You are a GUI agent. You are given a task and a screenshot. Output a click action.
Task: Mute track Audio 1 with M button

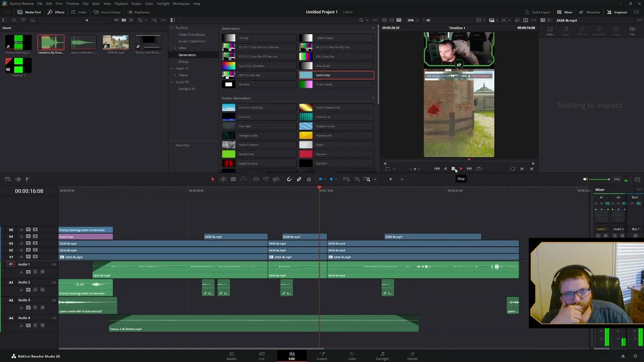click(x=42, y=272)
